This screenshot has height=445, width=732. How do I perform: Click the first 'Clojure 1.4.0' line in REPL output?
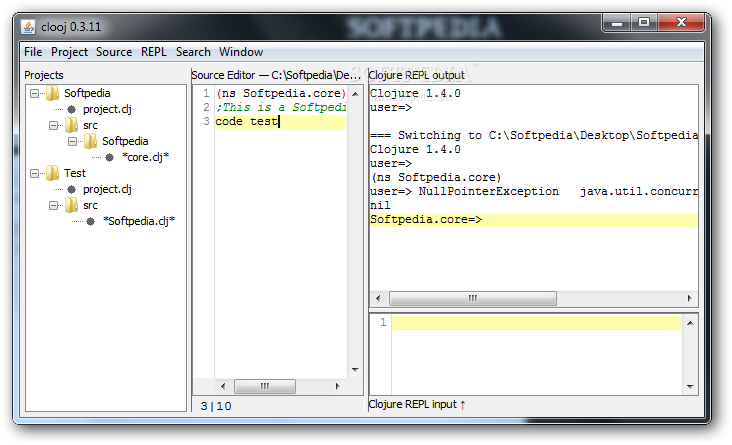[415, 93]
